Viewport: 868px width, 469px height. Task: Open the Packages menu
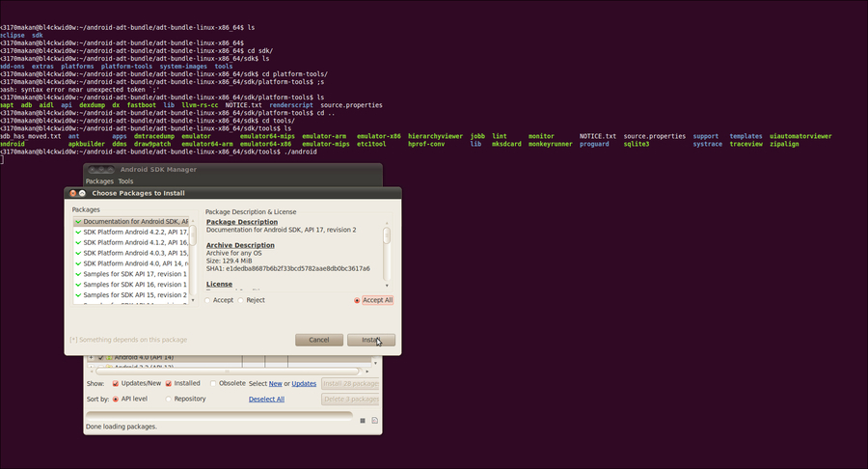pyautogui.click(x=99, y=181)
